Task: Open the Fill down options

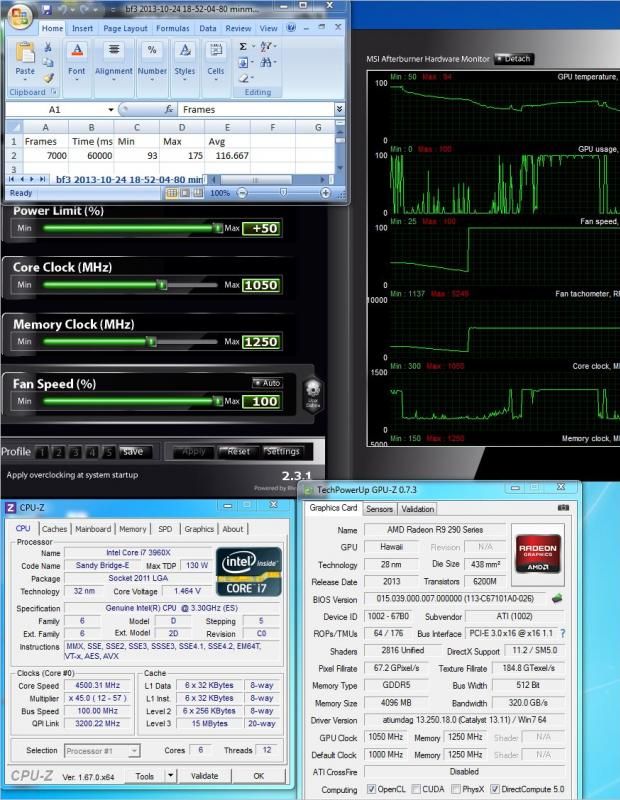Action: 243,62
